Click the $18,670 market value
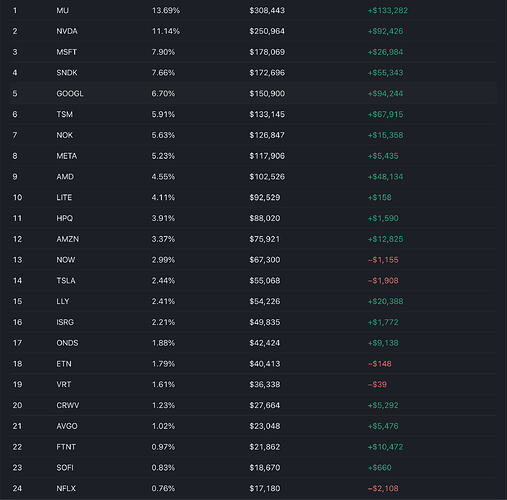The image size is (507, 500). coord(265,468)
